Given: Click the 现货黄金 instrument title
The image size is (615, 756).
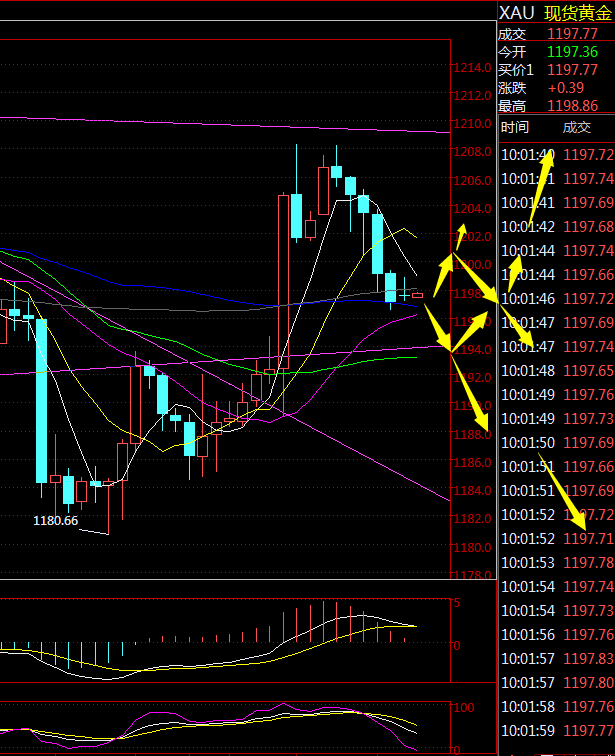Looking at the screenshot, I should pyautogui.click(x=578, y=13).
